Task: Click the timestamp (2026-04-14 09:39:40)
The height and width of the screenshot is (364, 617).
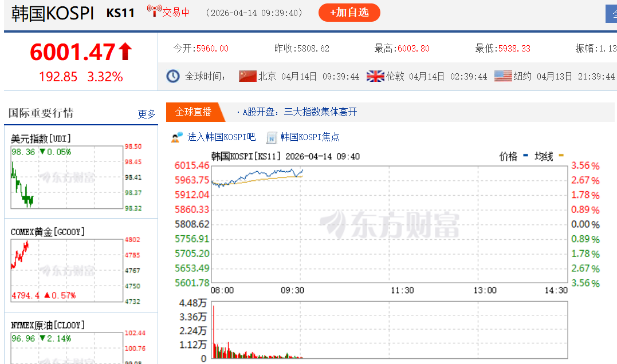Action: [254, 13]
